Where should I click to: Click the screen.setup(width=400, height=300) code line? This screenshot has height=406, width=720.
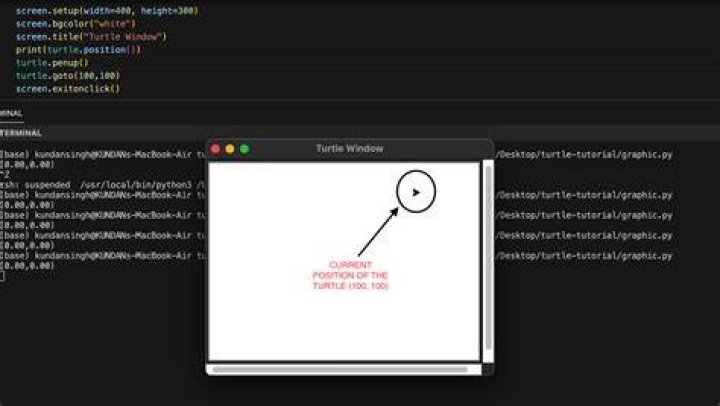coord(107,11)
